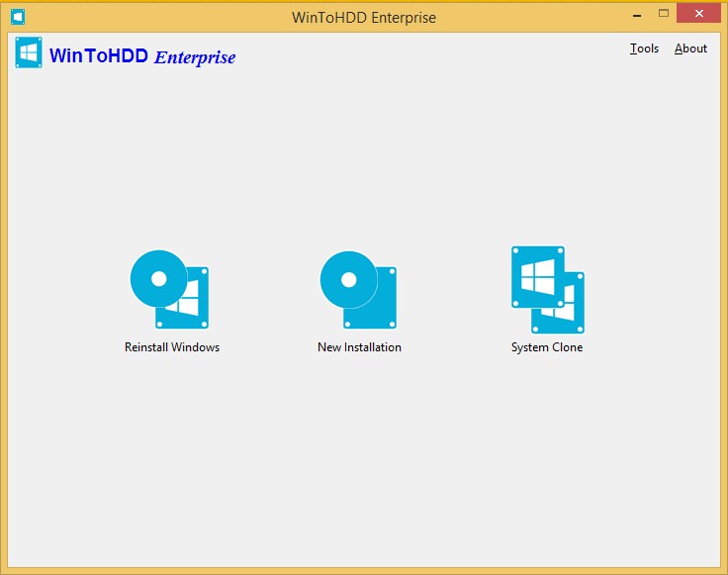Click the blue "WinToHDD" heading text
The width and height of the screenshot is (728, 575).
tap(99, 56)
